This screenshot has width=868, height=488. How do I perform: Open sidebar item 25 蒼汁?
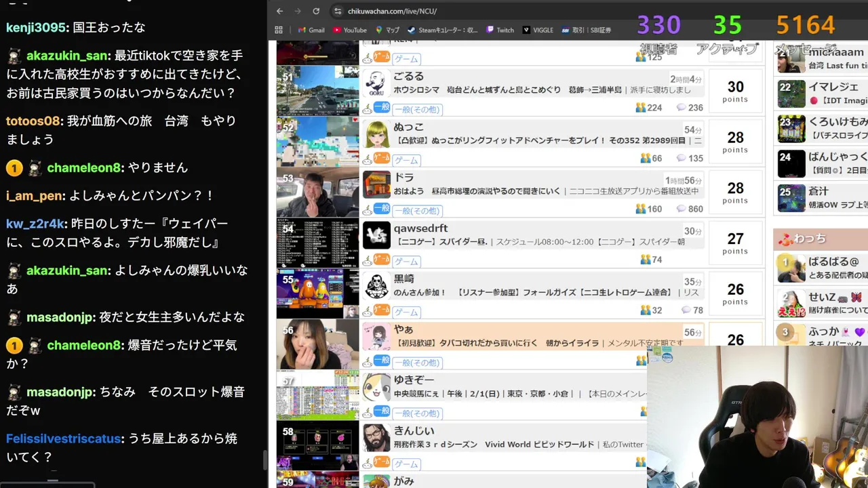822,198
